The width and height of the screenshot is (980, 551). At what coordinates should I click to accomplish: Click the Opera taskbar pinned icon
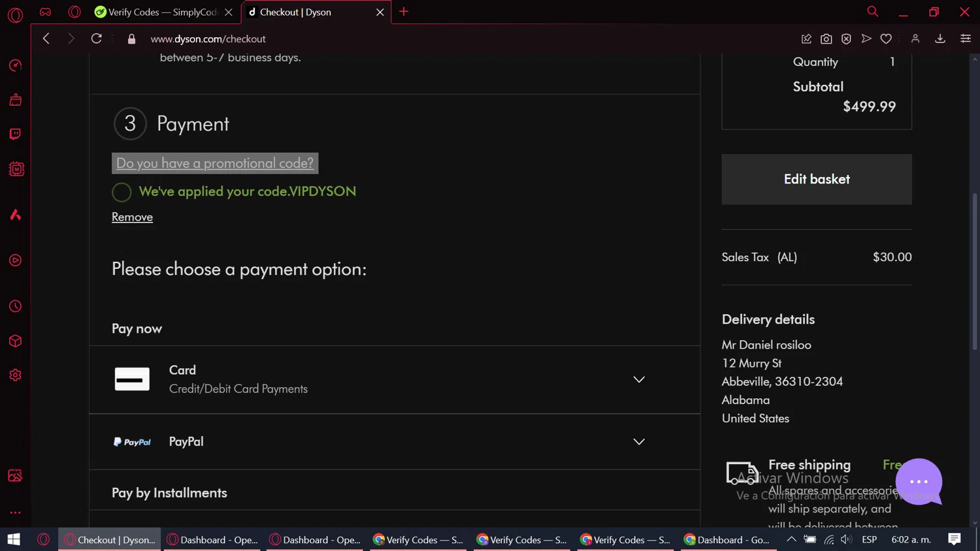44,539
